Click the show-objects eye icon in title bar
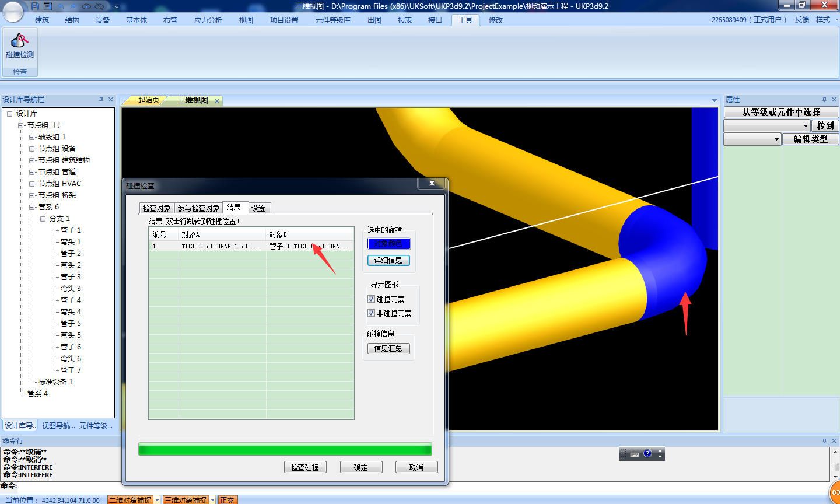The width and height of the screenshot is (840, 504). [86, 6]
